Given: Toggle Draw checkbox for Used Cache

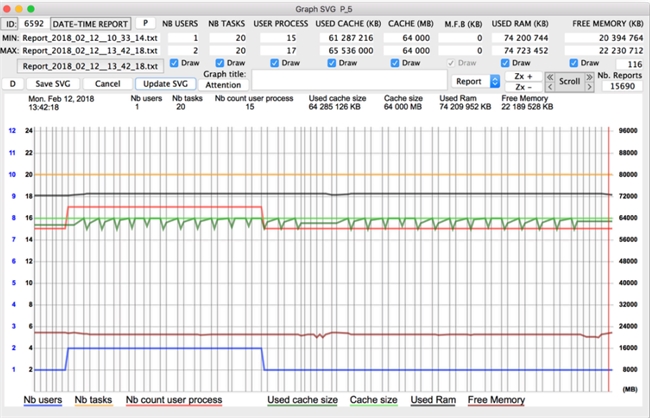Looking at the screenshot, I should (342, 63).
